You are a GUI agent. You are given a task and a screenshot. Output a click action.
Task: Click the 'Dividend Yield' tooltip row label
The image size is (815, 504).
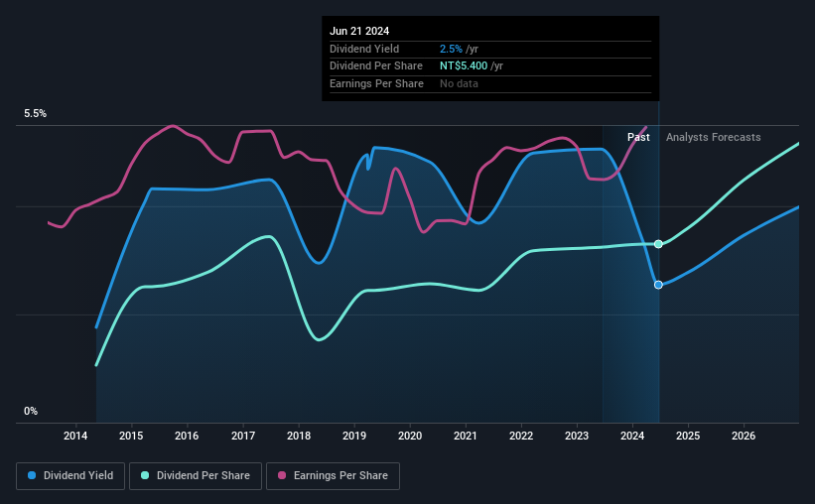click(x=364, y=49)
